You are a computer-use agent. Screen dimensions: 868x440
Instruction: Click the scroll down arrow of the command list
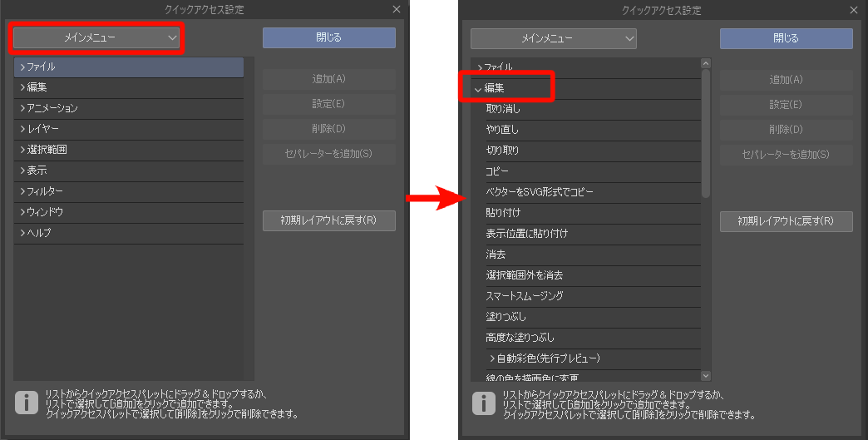click(x=706, y=376)
